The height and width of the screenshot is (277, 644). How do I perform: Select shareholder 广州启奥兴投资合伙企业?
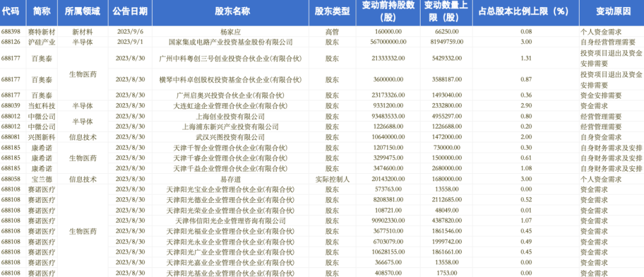click(x=231, y=95)
